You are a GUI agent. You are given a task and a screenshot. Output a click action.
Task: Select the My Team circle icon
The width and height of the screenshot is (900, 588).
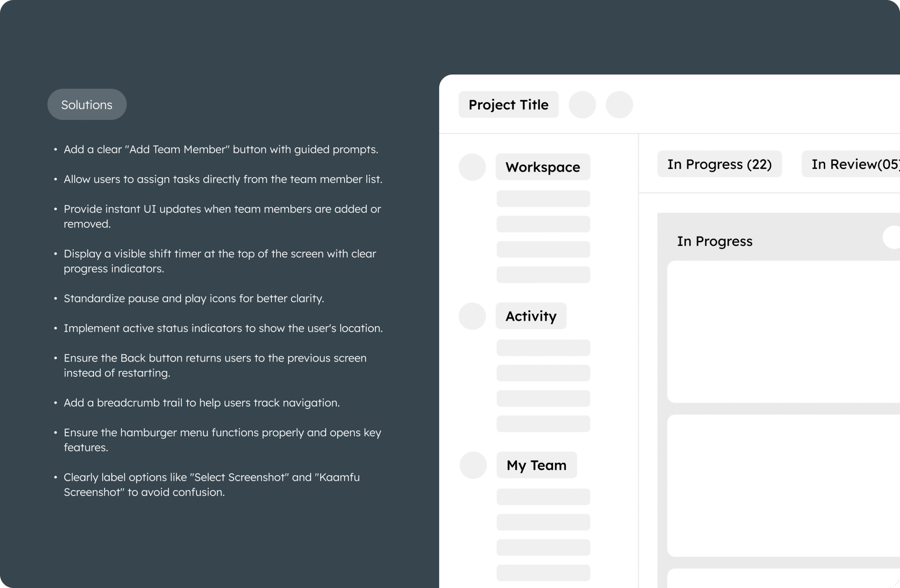(x=473, y=465)
